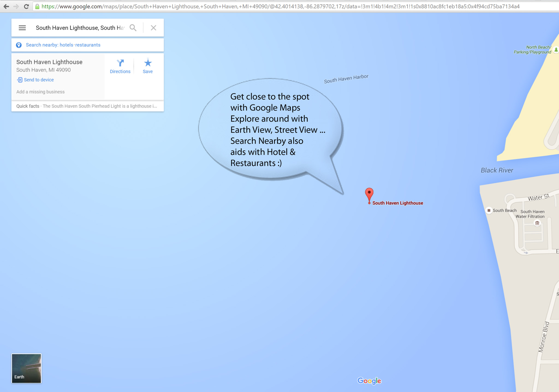Image resolution: width=559 pixels, height=392 pixels.
Task: Click the South Haven, MI 49090 address
Action: tap(43, 70)
